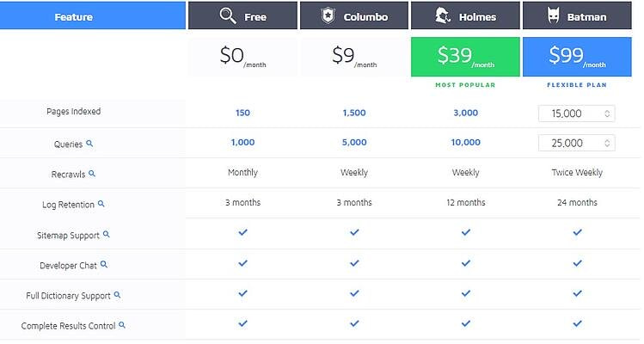Click the Complete Results Control checkmark under Free

click(x=242, y=323)
